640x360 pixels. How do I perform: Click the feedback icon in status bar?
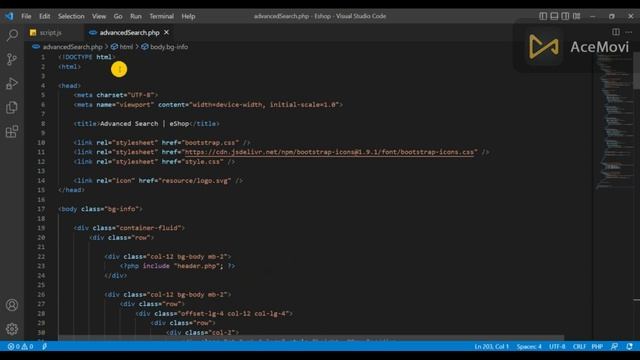pos(614,347)
